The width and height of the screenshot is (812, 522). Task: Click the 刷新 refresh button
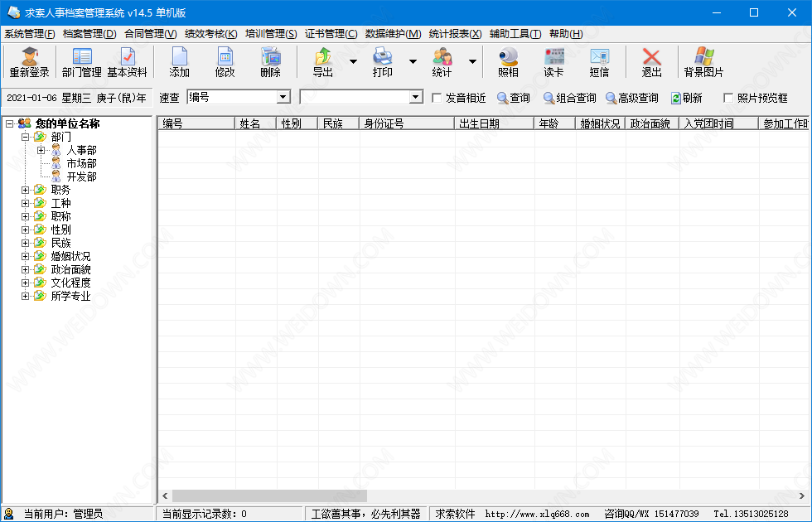(x=686, y=98)
